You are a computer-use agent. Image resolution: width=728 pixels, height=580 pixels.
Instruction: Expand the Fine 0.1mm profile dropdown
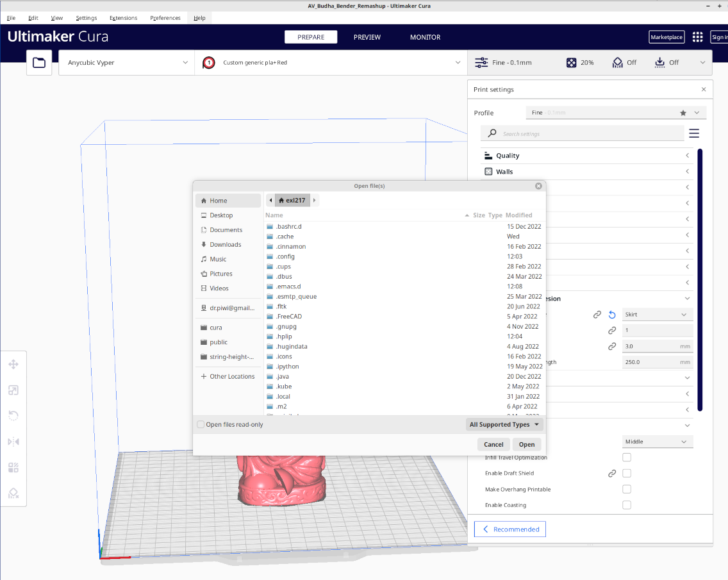pyautogui.click(x=616, y=113)
